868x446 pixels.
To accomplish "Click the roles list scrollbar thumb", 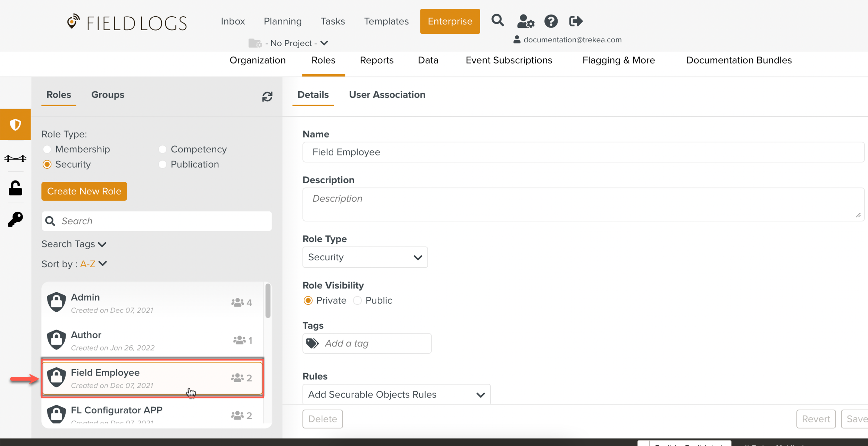I will pos(268,301).
